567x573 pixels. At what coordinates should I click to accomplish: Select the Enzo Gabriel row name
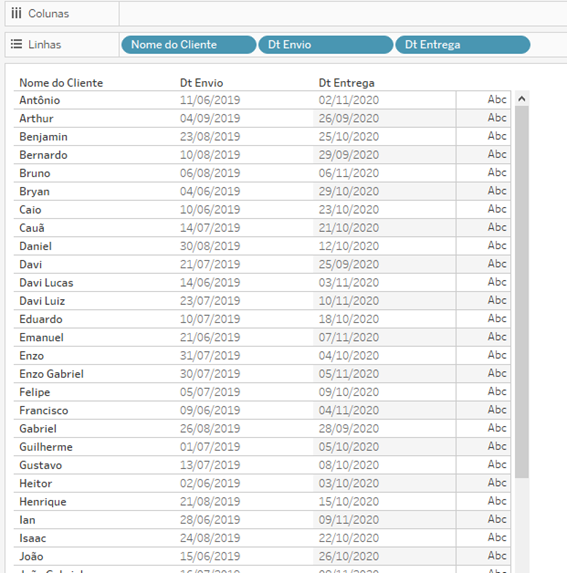pos(52,374)
